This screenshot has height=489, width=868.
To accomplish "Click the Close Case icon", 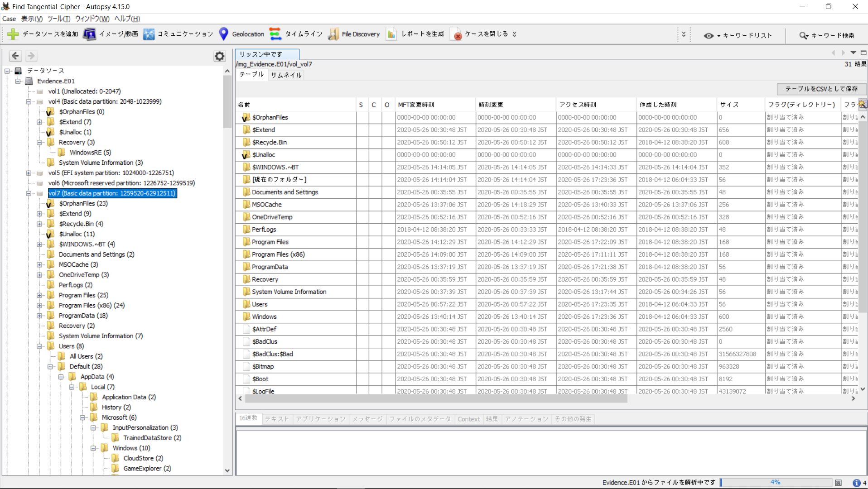I will point(455,34).
